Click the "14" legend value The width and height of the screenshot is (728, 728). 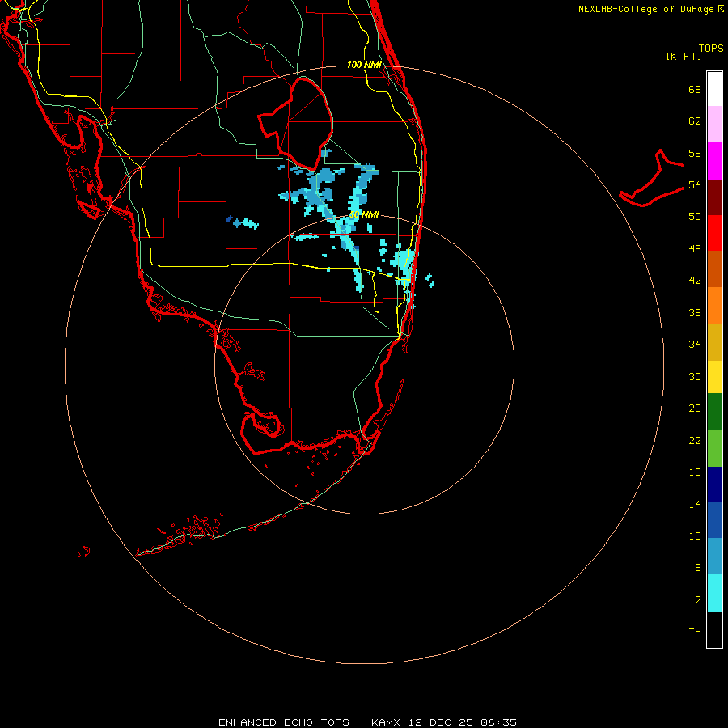[x=695, y=504]
